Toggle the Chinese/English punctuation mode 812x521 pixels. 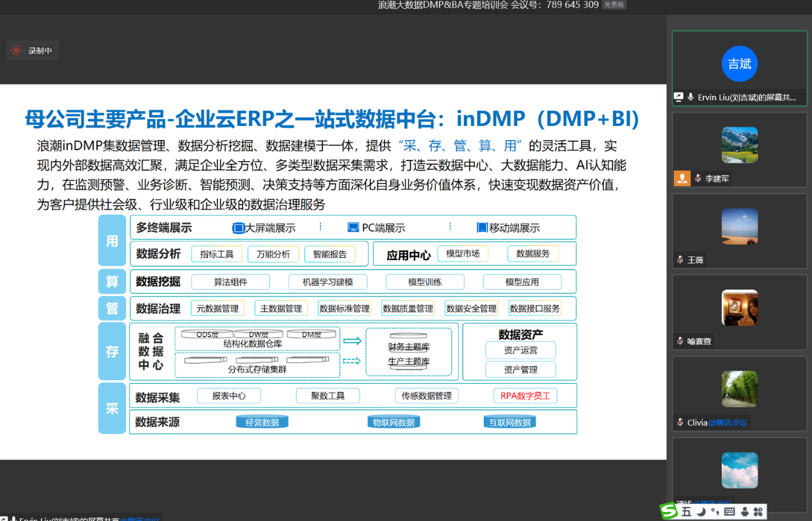pyautogui.click(x=715, y=511)
